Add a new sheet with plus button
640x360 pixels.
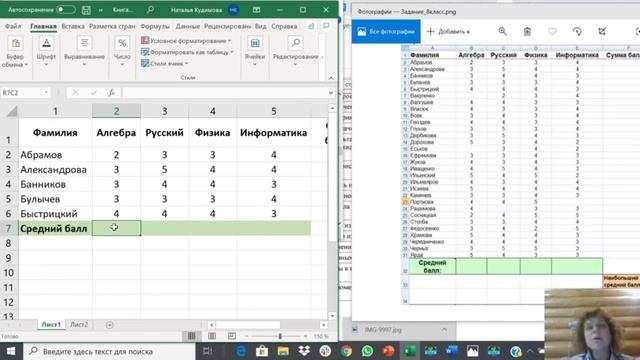tap(109, 325)
